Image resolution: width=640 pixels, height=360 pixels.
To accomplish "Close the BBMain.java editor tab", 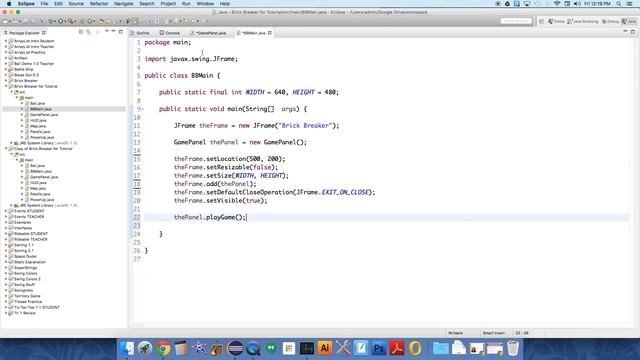I will click(x=270, y=33).
